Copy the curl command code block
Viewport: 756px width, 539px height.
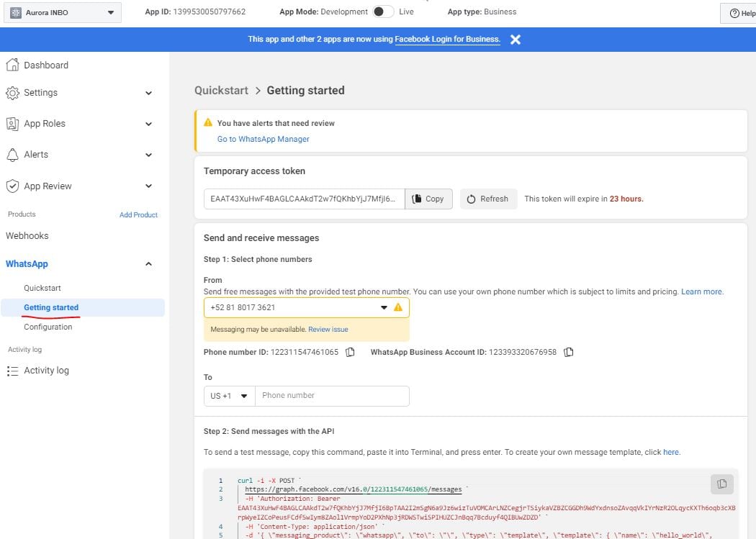coord(721,484)
